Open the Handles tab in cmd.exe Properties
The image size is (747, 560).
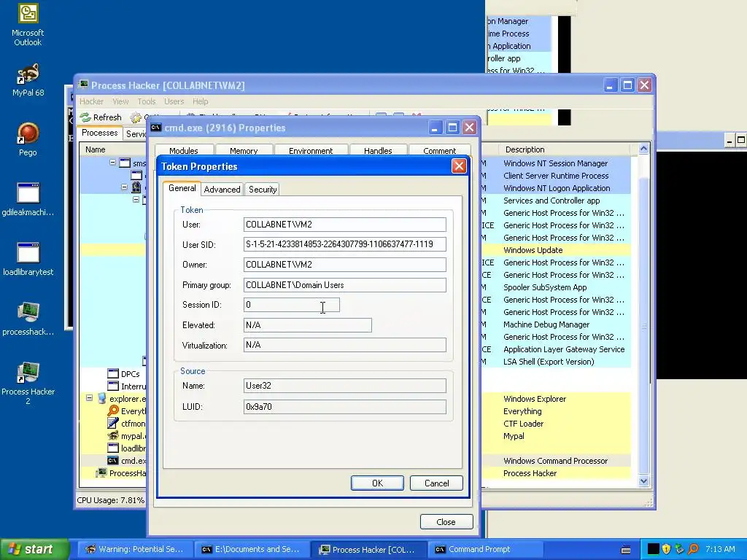point(378,150)
